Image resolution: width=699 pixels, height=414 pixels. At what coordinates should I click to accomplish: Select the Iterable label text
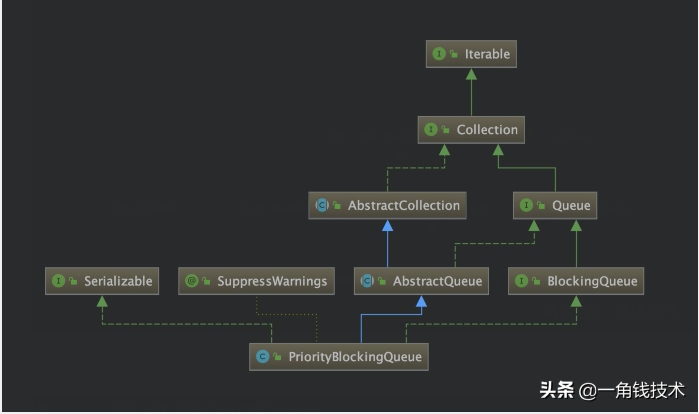pos(485,54)
